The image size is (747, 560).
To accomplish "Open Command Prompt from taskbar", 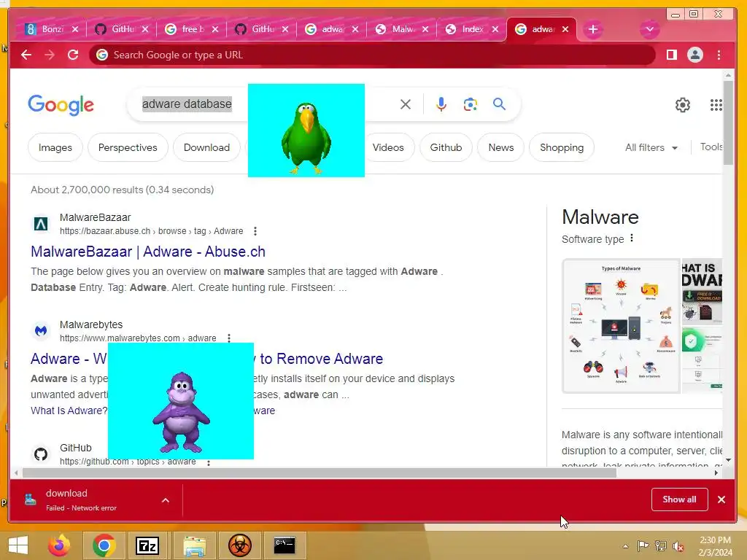I will click(x=285, y=545).
